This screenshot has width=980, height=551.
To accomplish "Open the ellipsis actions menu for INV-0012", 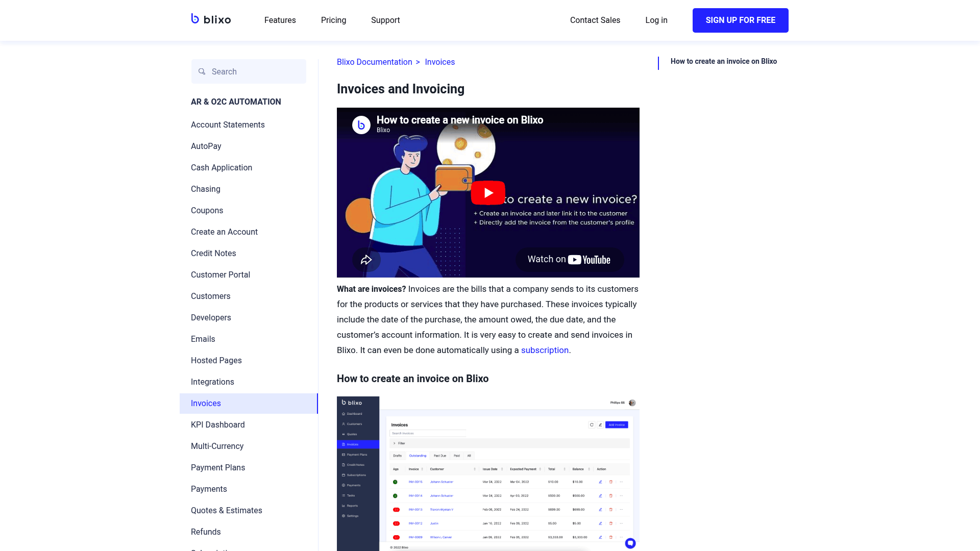I will 621,523.
